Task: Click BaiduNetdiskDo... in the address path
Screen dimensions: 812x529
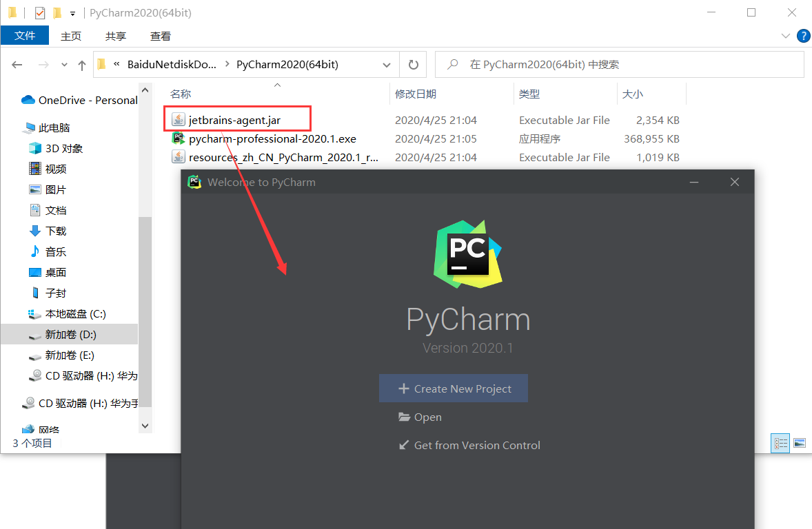Action: point(172,65)
